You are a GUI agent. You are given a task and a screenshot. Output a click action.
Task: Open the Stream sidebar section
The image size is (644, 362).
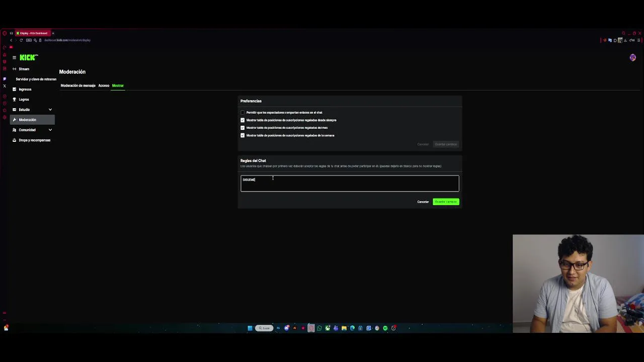pos(24,69)
